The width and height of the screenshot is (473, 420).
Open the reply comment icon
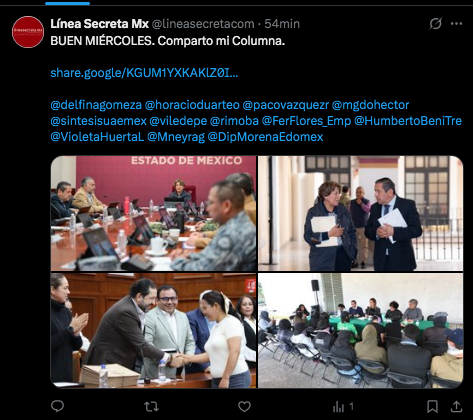[x=57, y=406]
